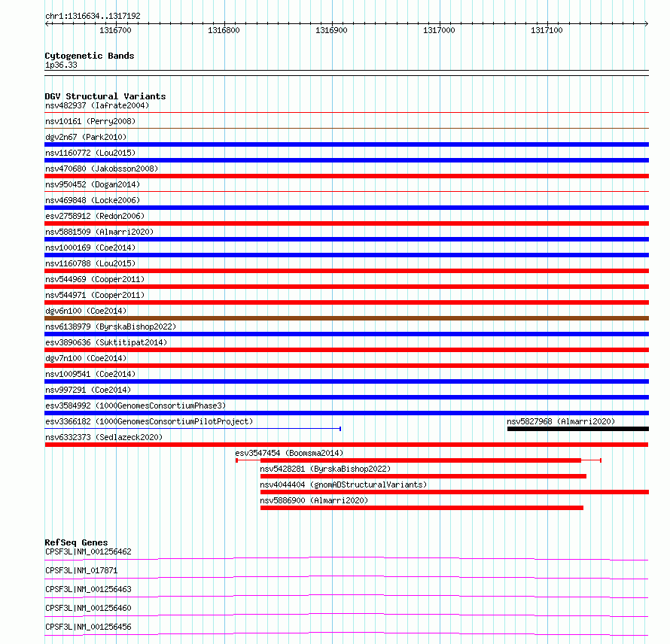This screenshot has width=670, height=644.
Task: Select the nsv5886900 (Almarri2020) label
Action: pyautogui.click(x=314, y=500)
